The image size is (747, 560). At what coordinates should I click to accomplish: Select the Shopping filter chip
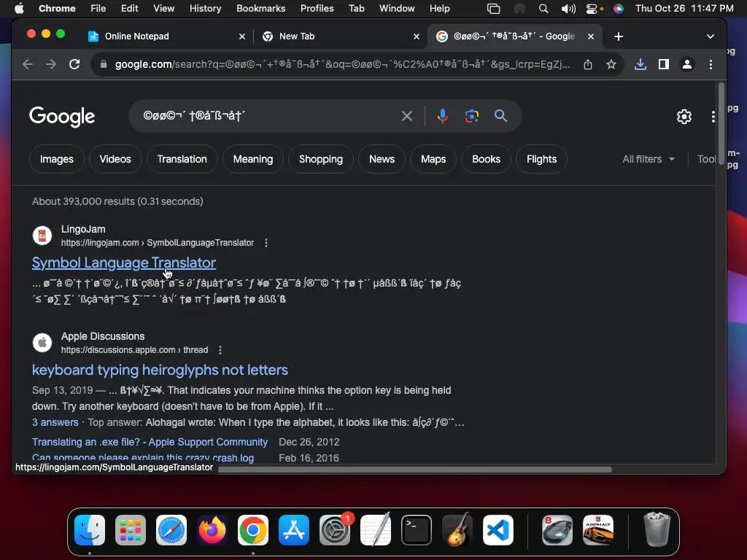[321, 159]
